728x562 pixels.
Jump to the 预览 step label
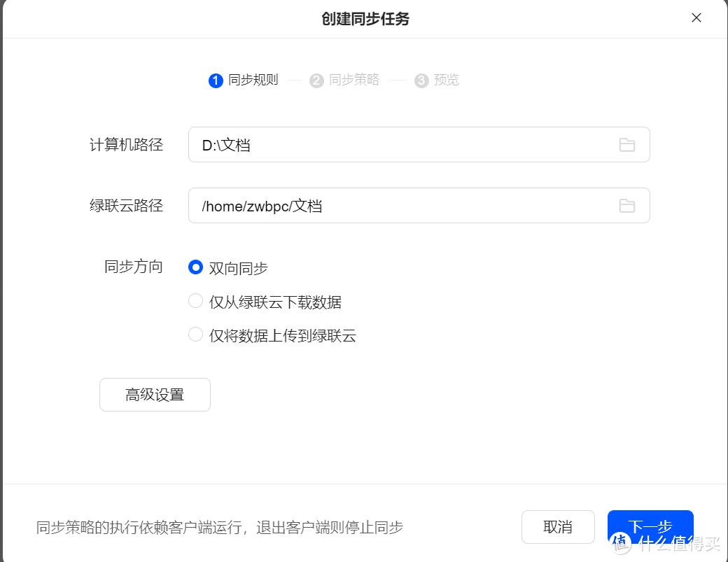point(448,80)
